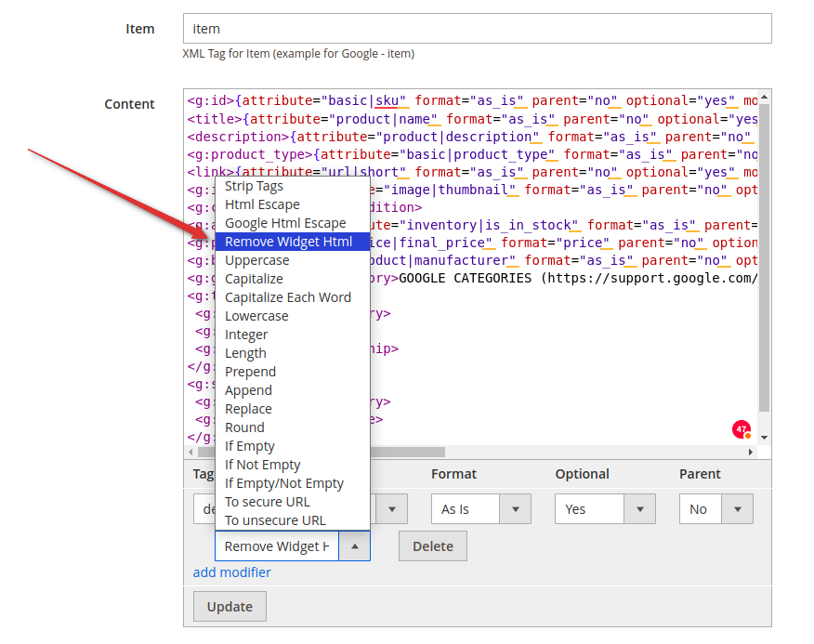Select Capitalize modifier option
Image resolution: width=814 pixels, height=644 pixels.
[x=293, y=279]
